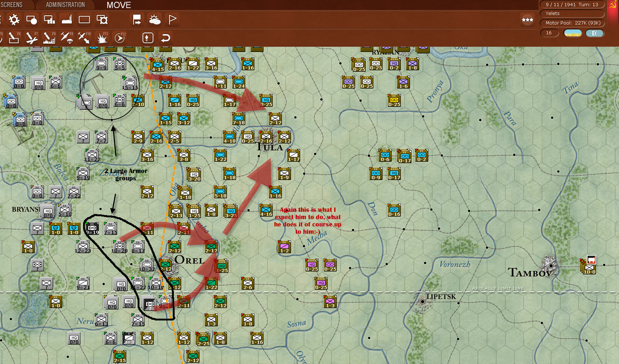619x364 pixels.
Task: Click the Soviet hammer and sickle flag
Action: pyautogui.click(x=613, y=5)
